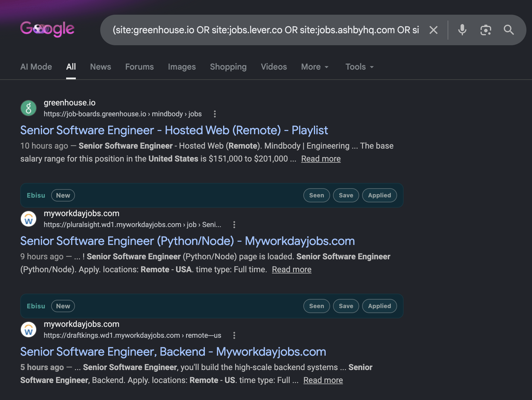Viewport: 532px width, 400px height.
Task: Click into the search query field
Action: pos(266,30)
